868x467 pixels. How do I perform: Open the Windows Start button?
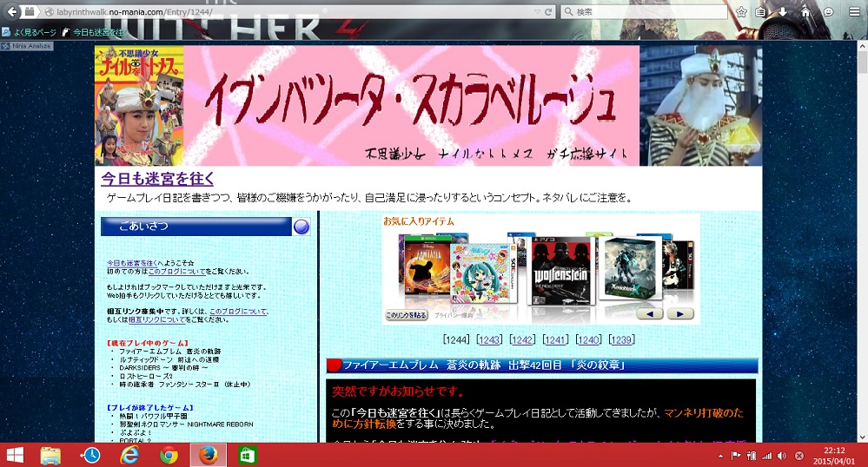click(x=15, y=456)
